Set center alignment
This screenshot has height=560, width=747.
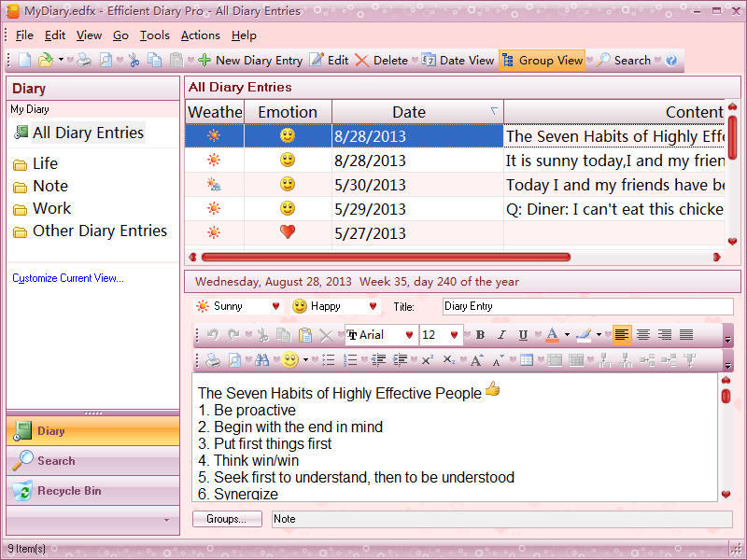click(x=643, y=335)
